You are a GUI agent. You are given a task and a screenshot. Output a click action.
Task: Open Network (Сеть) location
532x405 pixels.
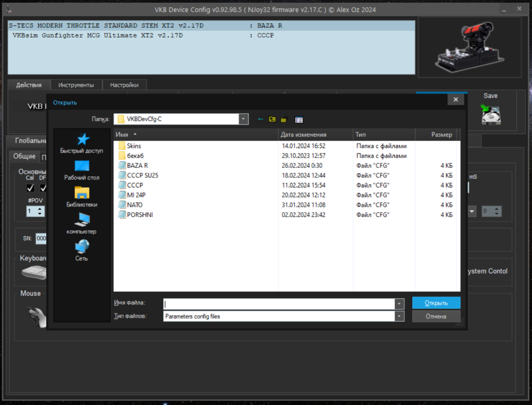(82, 250)
